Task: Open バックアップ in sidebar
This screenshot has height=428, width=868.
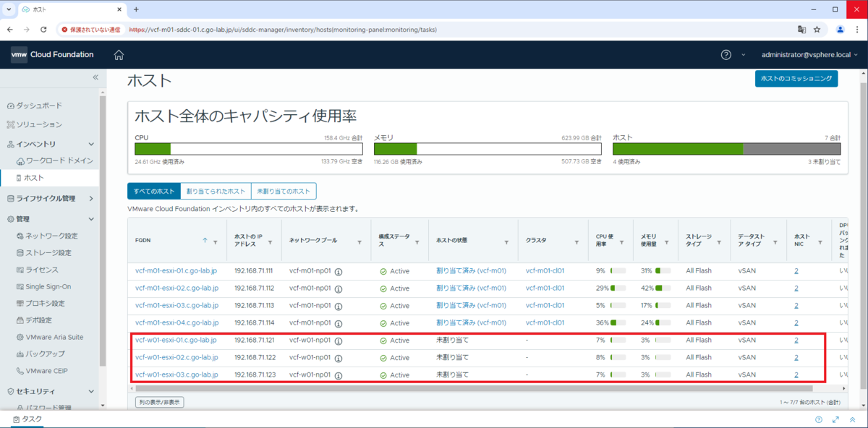Action: pyautogui.click(x=45, y=354)
